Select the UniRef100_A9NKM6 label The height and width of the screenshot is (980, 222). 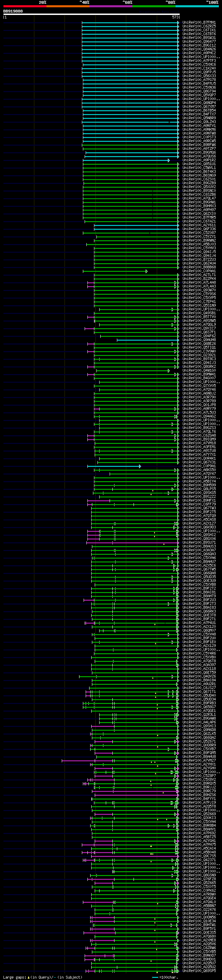pos(199,129)
